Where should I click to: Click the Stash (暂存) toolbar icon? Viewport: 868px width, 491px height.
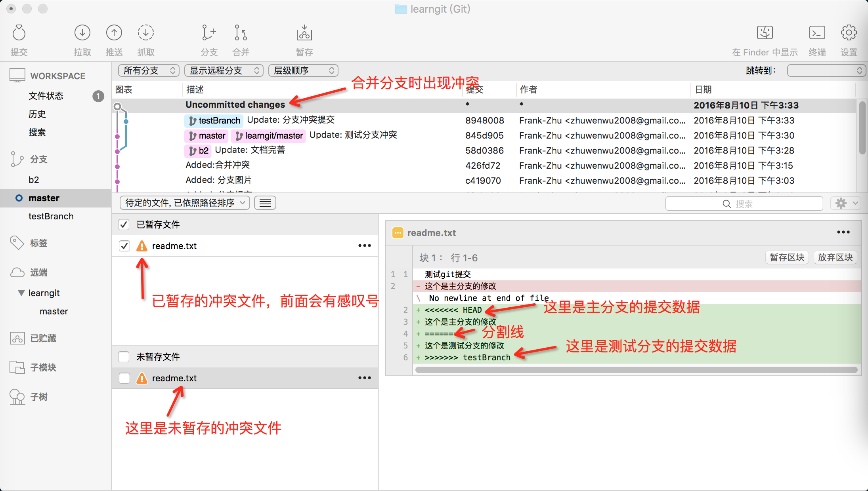coord(304,33)
